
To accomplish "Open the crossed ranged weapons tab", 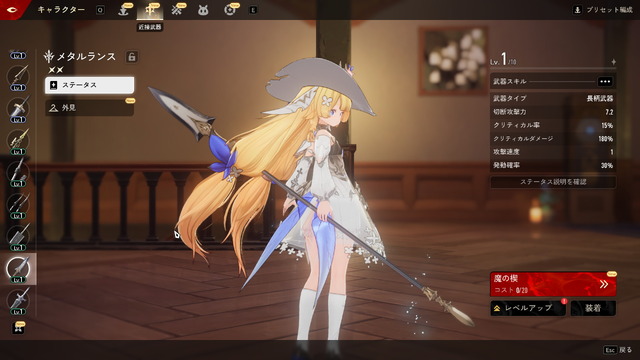I will point(177,10).
